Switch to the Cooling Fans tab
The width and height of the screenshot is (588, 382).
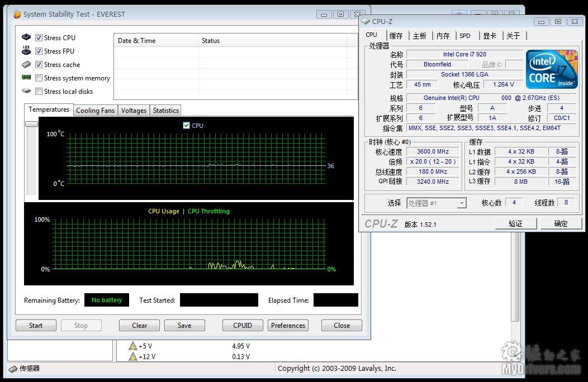[95, 110]
